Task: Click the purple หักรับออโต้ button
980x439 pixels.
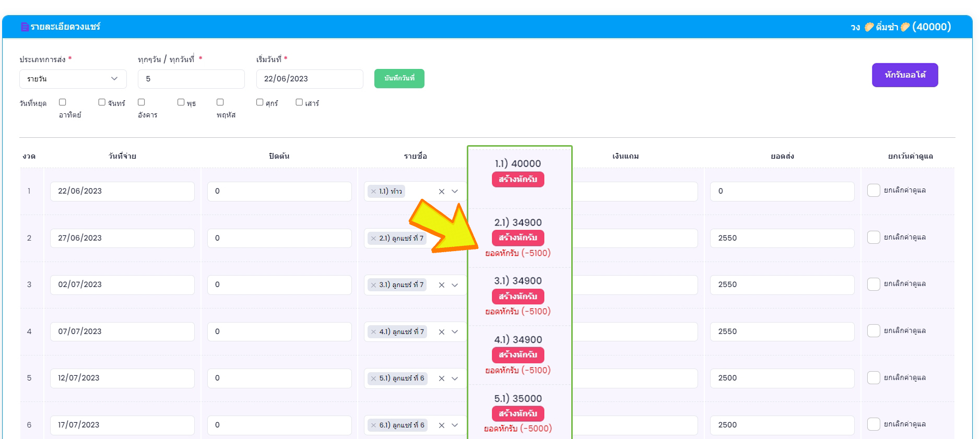Action: point(904,75)
